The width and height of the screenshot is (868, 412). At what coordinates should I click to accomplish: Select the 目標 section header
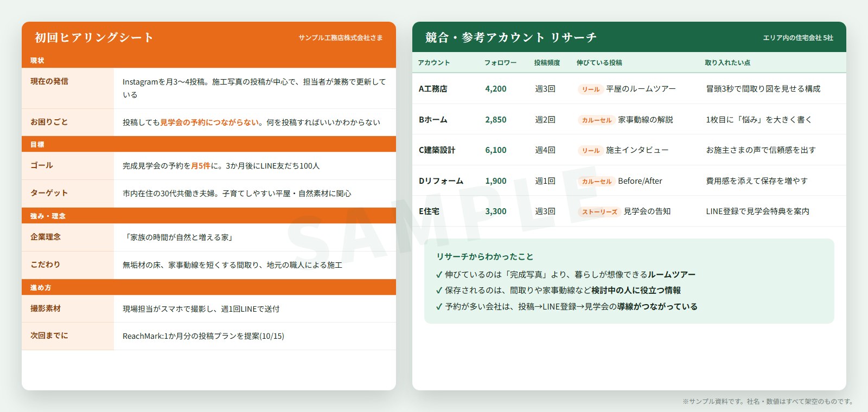point(209,144)
